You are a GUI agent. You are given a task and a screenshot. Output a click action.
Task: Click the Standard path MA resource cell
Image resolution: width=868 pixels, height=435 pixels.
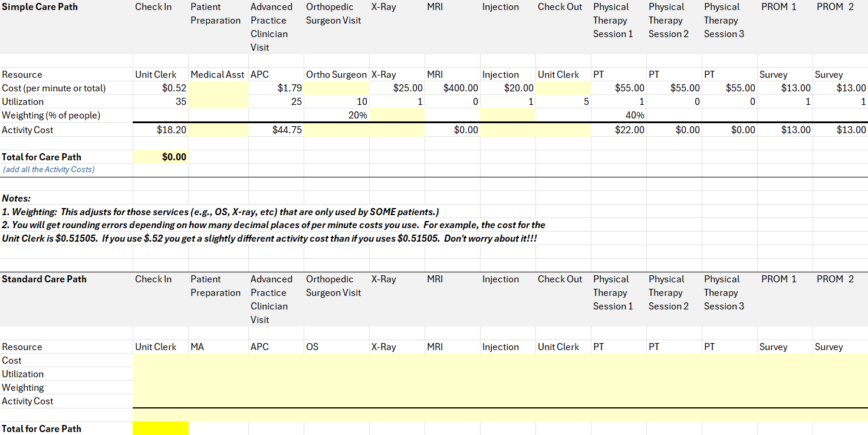click(x=219, y=347)
